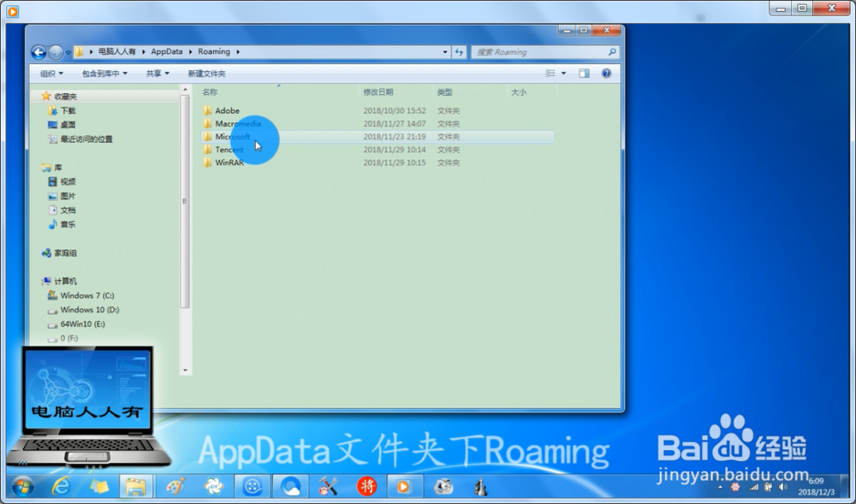Open 桌面 in the favorites list
Screen dimensions: 856x504
68,124
